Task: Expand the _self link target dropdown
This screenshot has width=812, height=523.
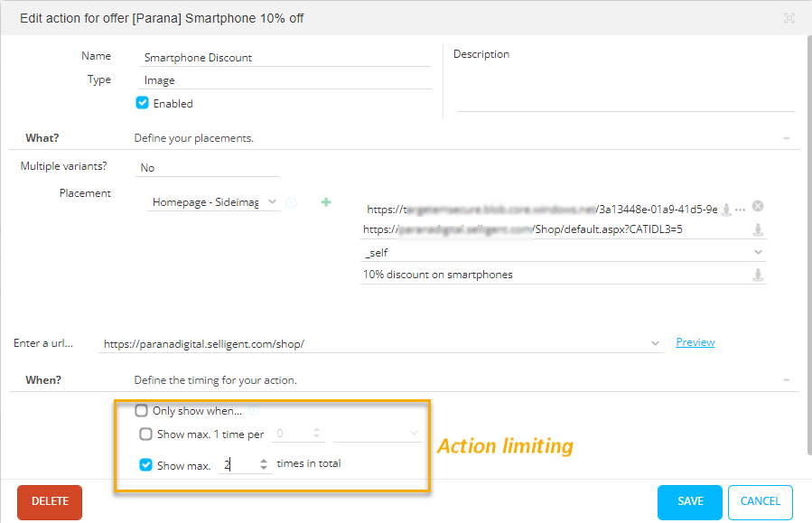Action: point(757,253)
